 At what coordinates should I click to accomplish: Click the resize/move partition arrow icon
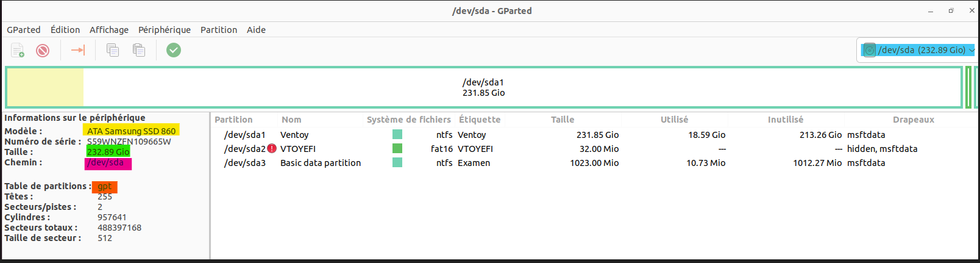[78, 50]
